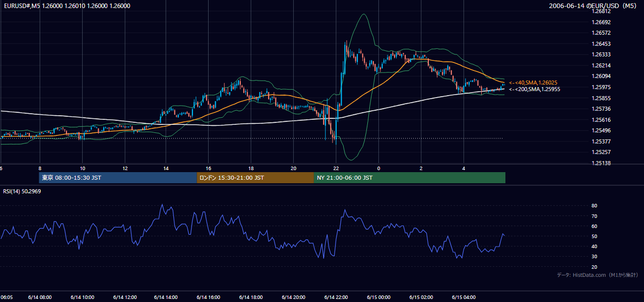Click the 6/14 14:00 time label
The width and height of the screenshot is (644, 302).
coord(166,297)
